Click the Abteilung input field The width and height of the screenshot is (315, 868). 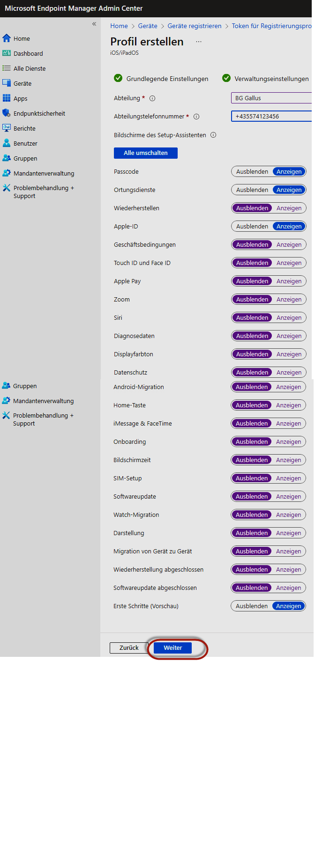pos(272,98)
